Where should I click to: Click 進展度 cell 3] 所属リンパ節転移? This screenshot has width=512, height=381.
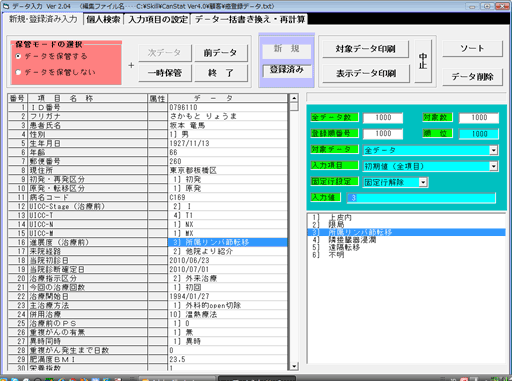[228, 242]
